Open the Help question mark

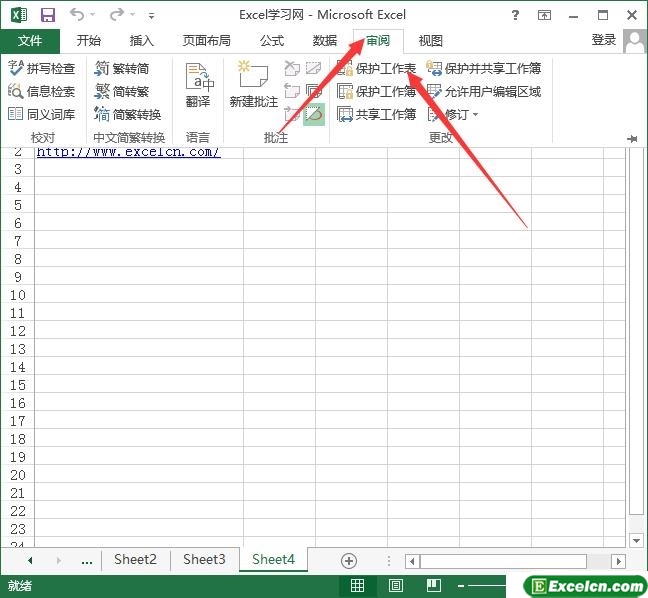click(x=515, y=16)
